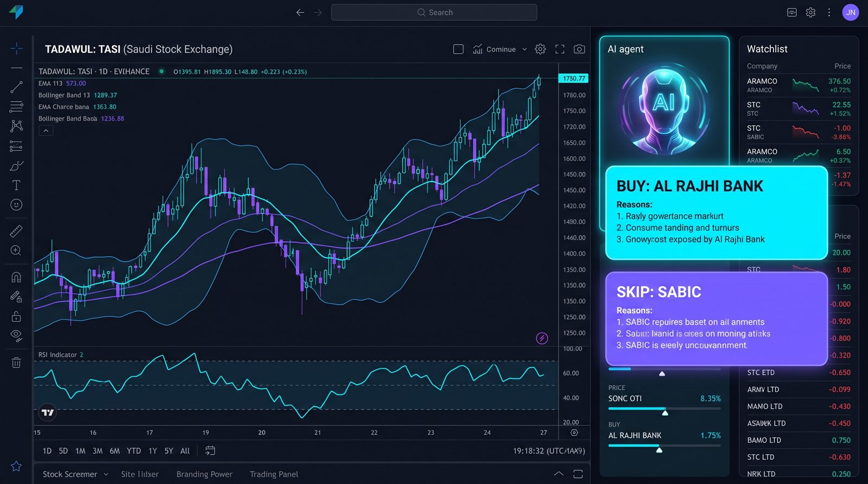This screenshot has width=868, height=484.
Task: Click the green market status dot
Action: pos(161,71)
